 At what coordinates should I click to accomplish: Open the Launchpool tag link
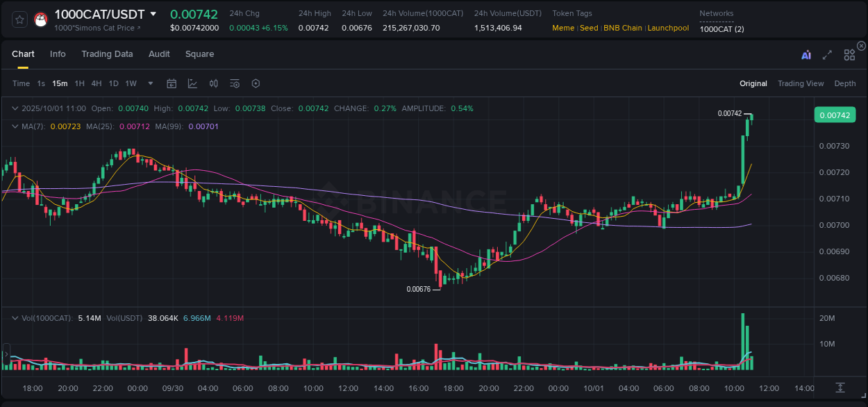pos(668,28)
